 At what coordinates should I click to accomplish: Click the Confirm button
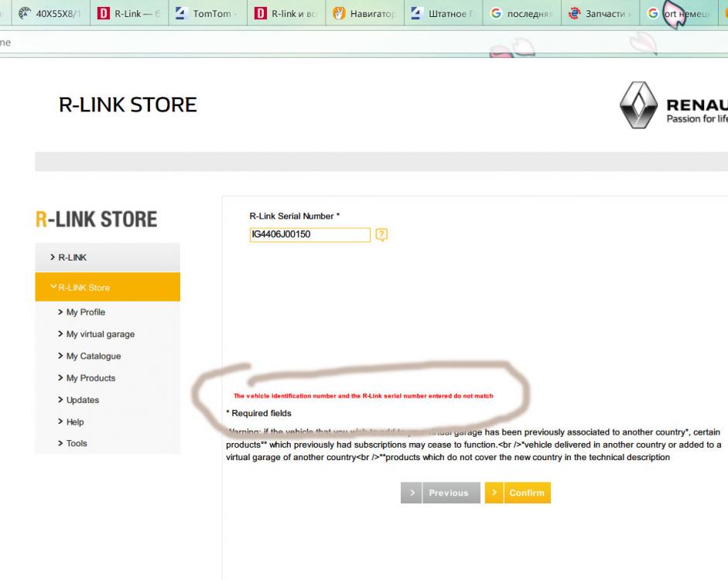point(518,493)
